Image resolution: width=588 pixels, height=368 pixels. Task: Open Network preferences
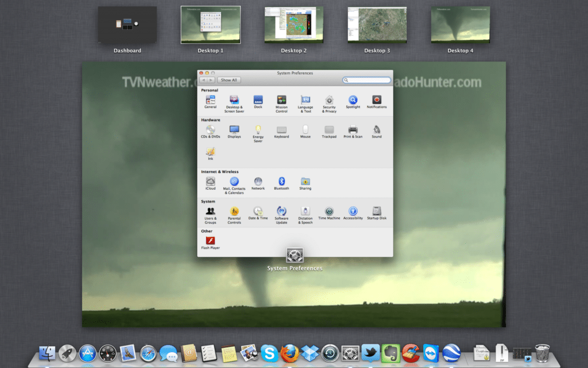point(258,184)
